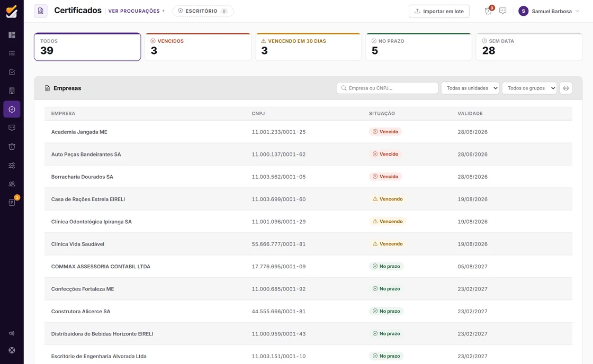Open the checkbox tasks icon in sidebar
593x364 pixels.
12,72
